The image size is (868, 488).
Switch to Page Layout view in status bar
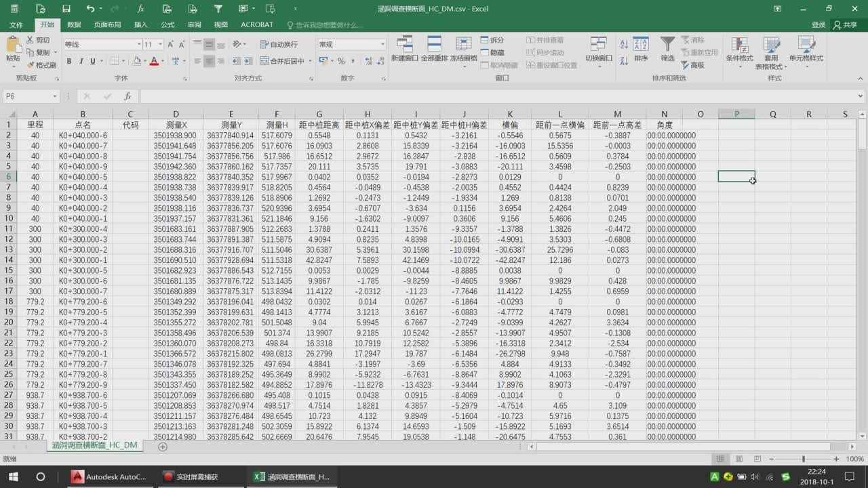tap(739, 459)
